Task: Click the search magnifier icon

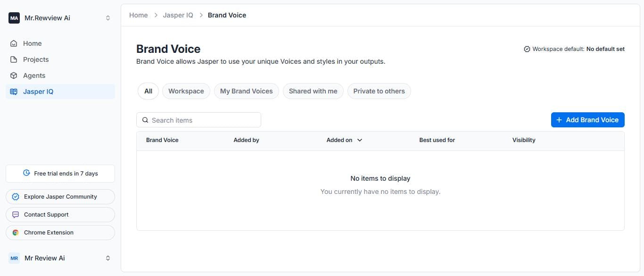Action: [x=145, y=120]
